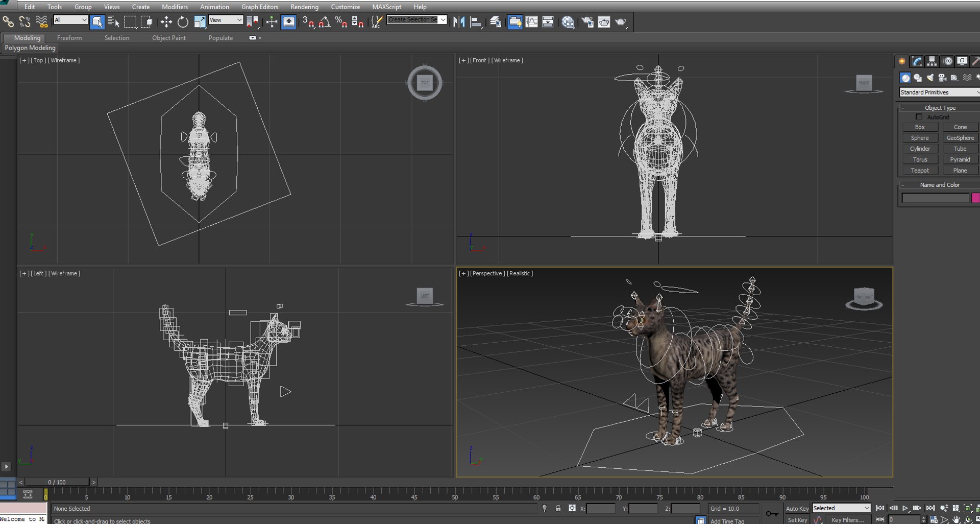980x524 pixels.
Task: Click the Align tool icon
Action: pos(476,21)
